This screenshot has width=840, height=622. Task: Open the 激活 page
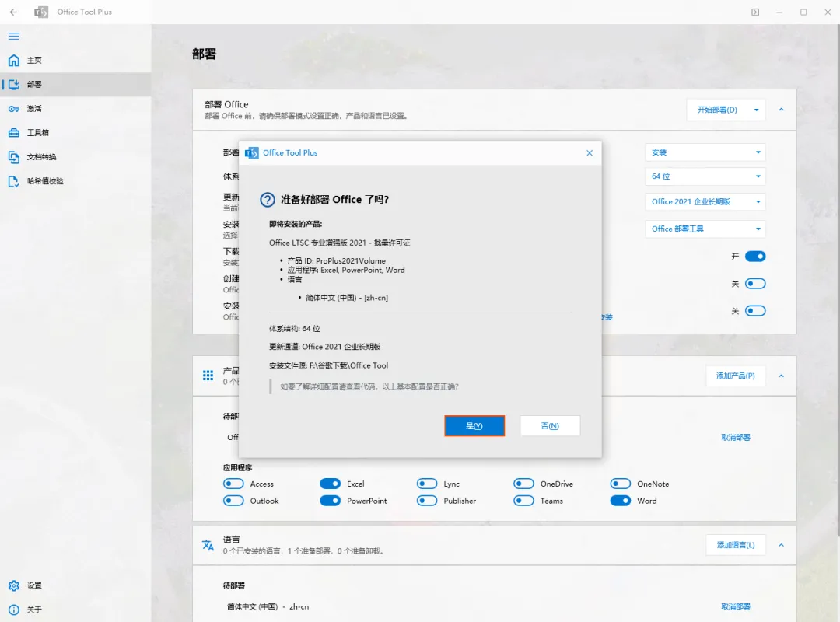[75, 109]
